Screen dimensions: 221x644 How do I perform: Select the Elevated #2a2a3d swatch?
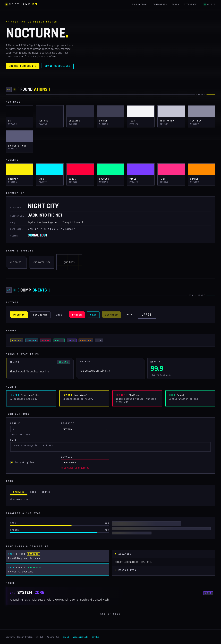coord(80,116)
